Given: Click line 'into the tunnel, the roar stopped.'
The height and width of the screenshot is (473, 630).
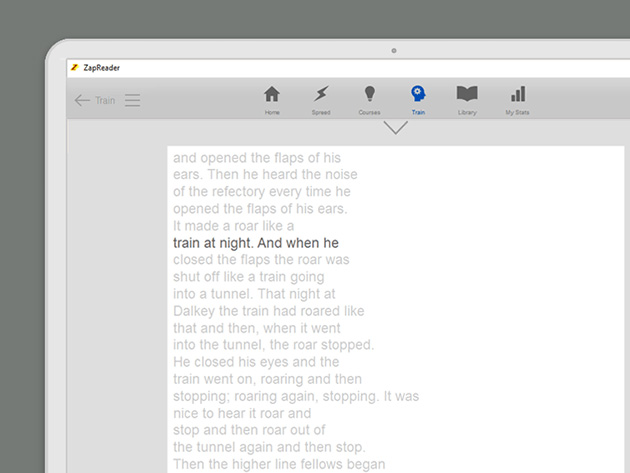Looking at the screenshot, I should [274, 345].
